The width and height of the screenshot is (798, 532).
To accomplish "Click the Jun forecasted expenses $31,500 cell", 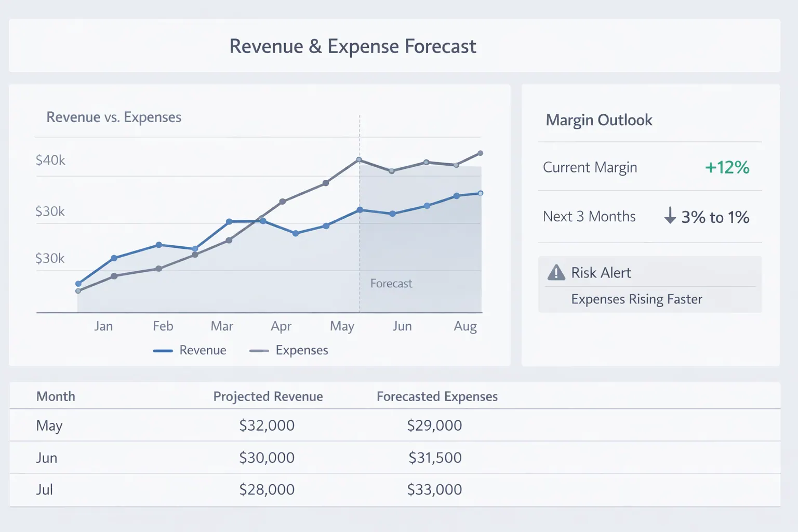I will click(x=435, y=458).
